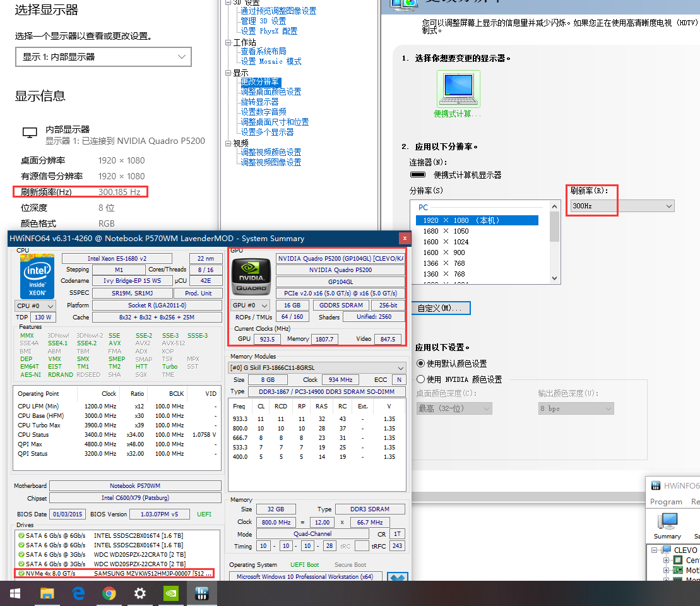
Task: Click the connector icon beside 便携式计算机显示器
Action: tap(418, 175)
